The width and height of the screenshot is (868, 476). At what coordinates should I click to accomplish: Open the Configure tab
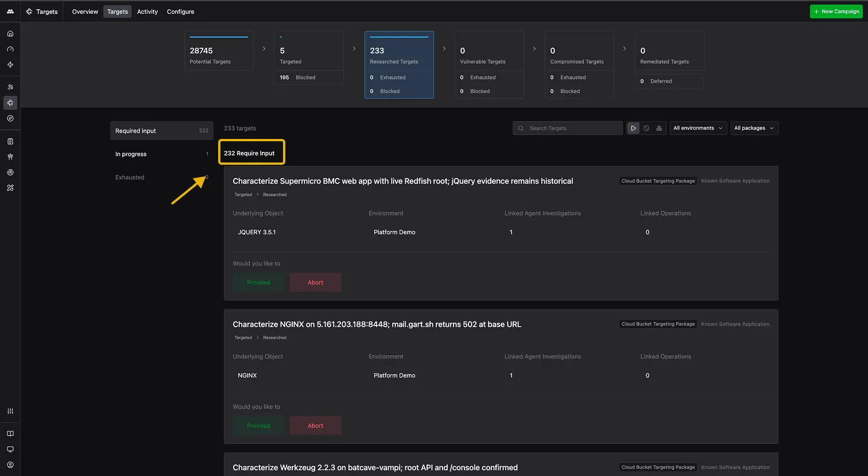[x=180, y=11]
